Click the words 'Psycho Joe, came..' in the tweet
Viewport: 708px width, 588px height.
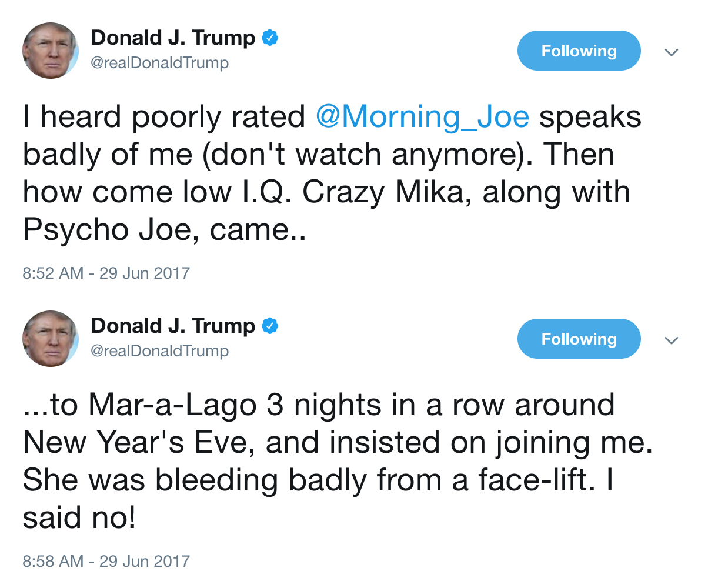[165, 230]
